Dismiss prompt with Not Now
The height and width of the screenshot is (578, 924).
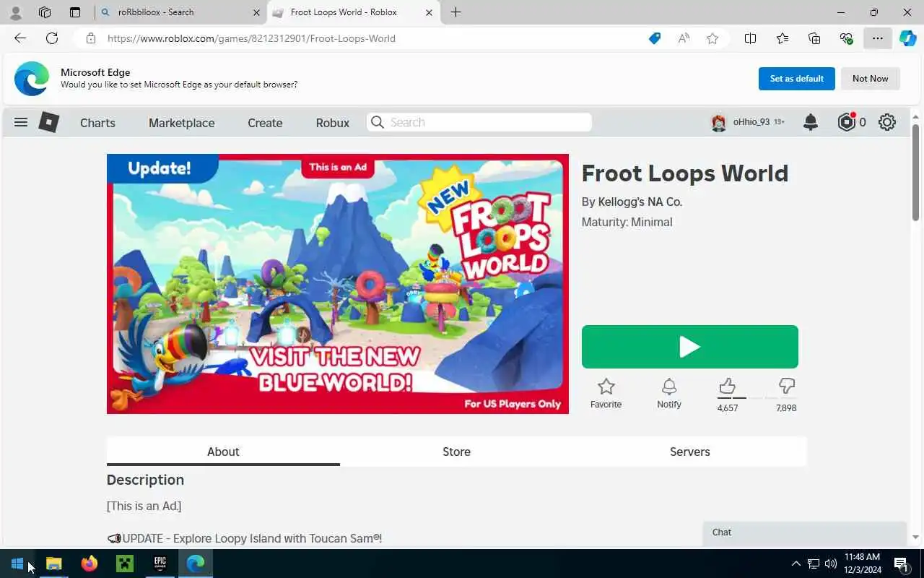click(871, 79)
